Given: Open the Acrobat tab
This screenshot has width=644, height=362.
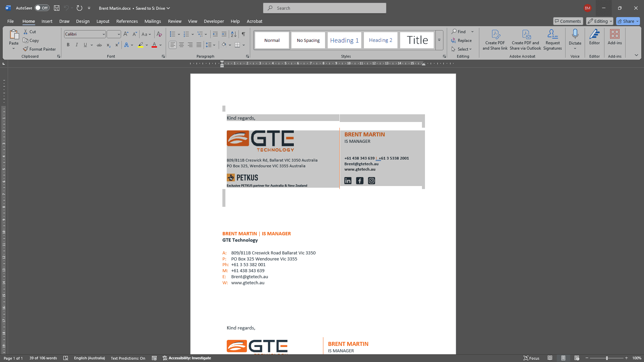Looking at the screenshot, I should (x=255, y=21).
